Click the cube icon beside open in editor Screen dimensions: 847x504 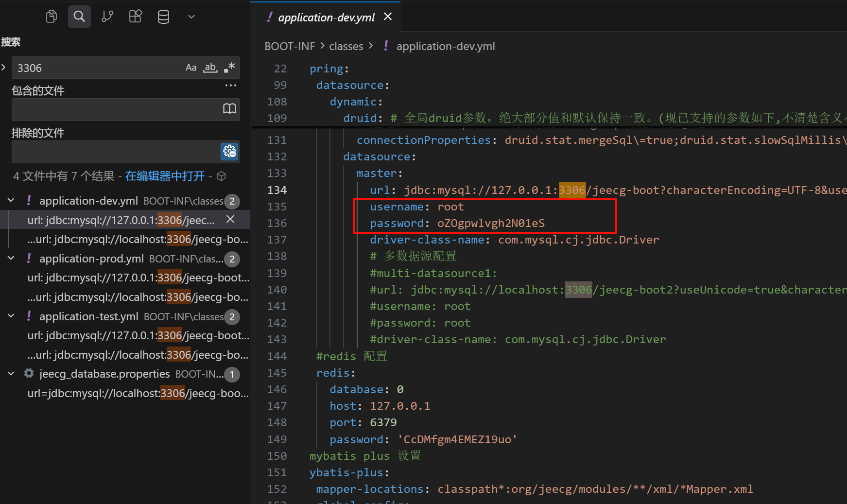click(x=222, y=176)
